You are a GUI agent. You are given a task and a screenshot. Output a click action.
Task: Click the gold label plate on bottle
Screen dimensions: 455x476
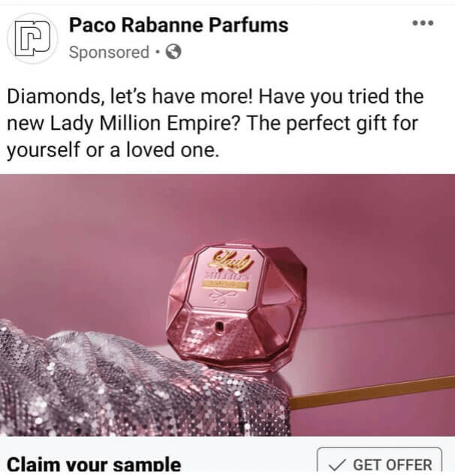(x=225, y=285)
